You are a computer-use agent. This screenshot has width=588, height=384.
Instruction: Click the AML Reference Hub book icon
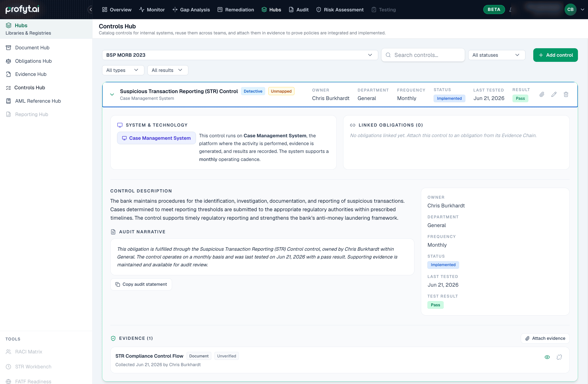8,101
